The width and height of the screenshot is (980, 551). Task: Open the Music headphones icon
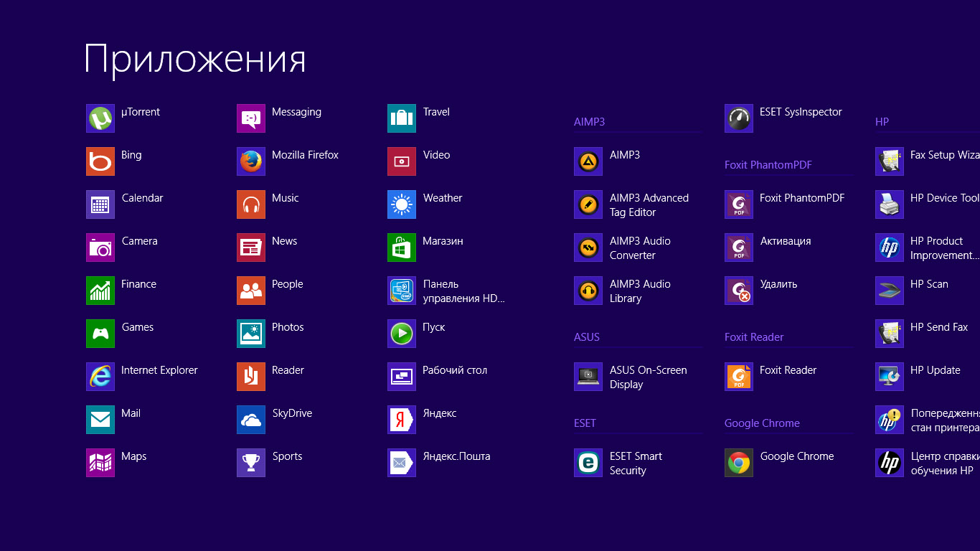coord(251,204)
